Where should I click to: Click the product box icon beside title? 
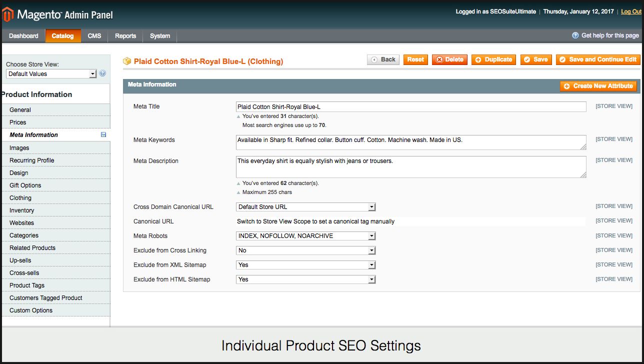[x=127, y=61]
